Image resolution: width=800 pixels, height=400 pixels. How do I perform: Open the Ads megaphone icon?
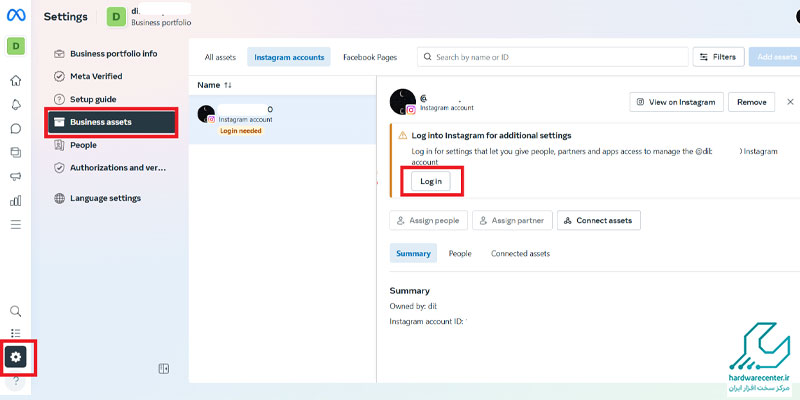[16, 177]
